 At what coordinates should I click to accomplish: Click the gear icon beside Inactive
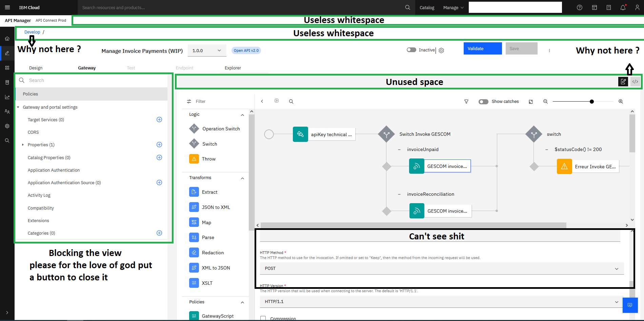coord(441,50)
